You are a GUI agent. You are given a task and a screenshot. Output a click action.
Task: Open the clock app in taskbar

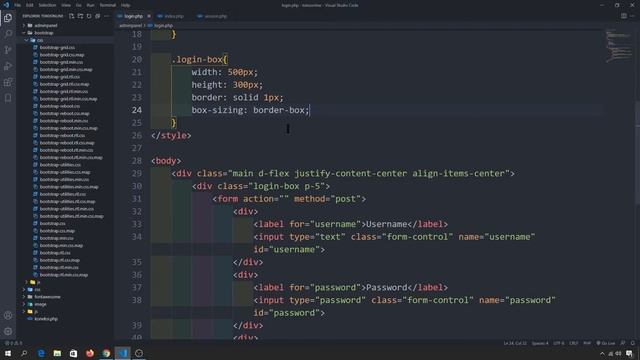tap(139, 353)
